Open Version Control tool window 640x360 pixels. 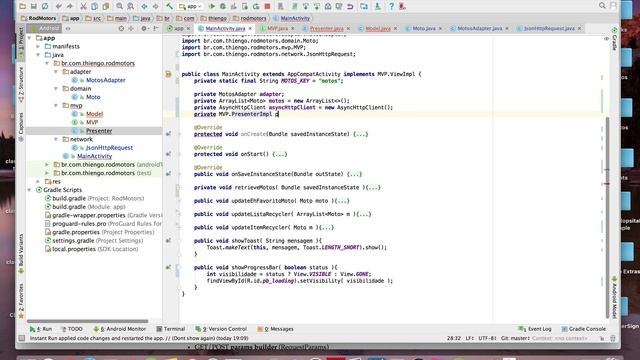tap(221, 329)
